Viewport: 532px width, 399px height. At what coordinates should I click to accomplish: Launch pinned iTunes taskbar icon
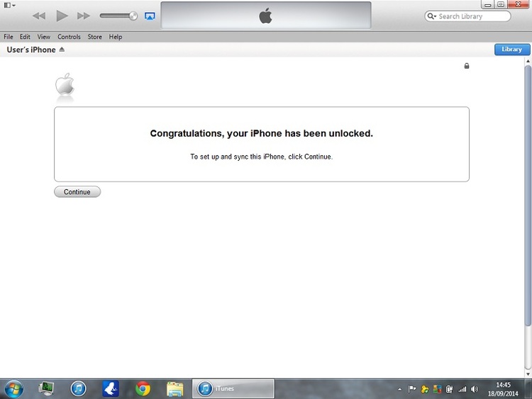78,388
